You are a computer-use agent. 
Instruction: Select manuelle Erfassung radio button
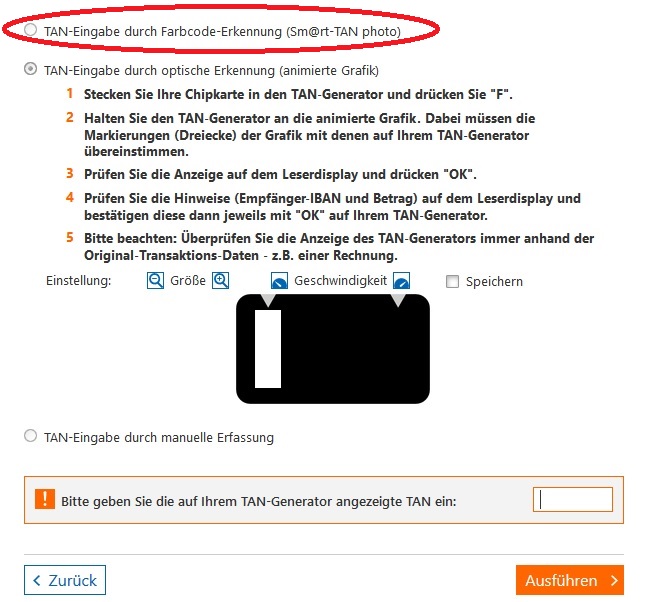(30, 436)
